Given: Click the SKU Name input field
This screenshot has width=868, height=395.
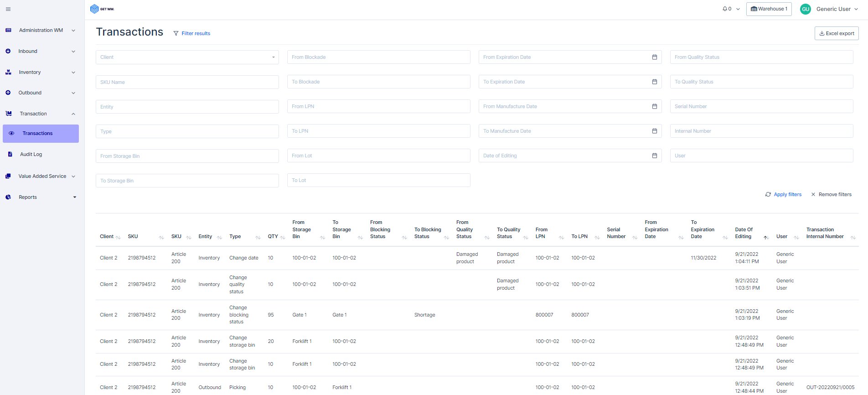Looking at the screenshot, I should (187, 82).
